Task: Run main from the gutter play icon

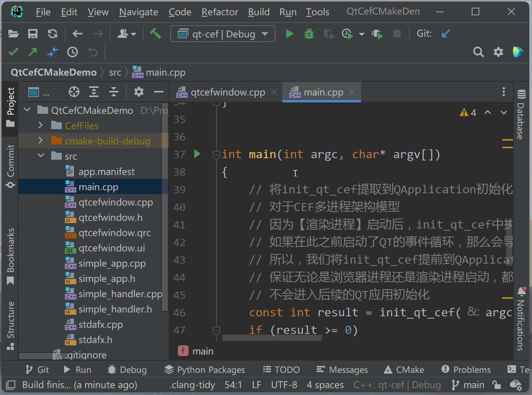Action: (197, 154)
